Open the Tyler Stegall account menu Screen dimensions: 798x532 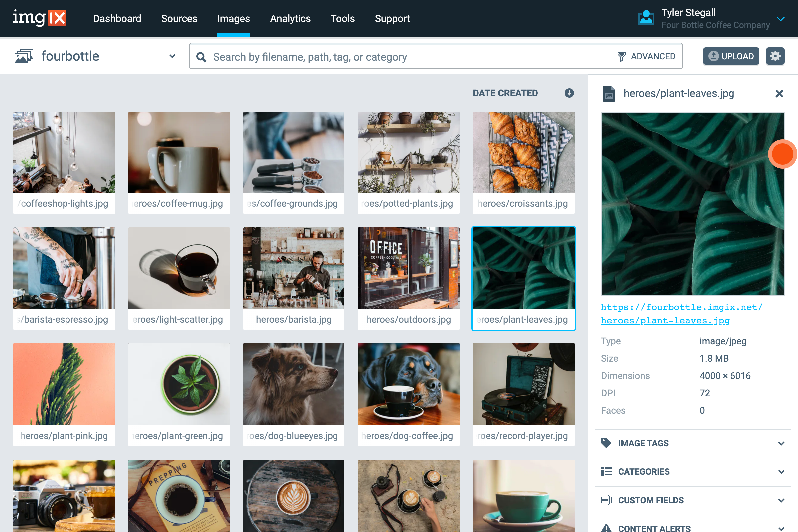point(780,19)
